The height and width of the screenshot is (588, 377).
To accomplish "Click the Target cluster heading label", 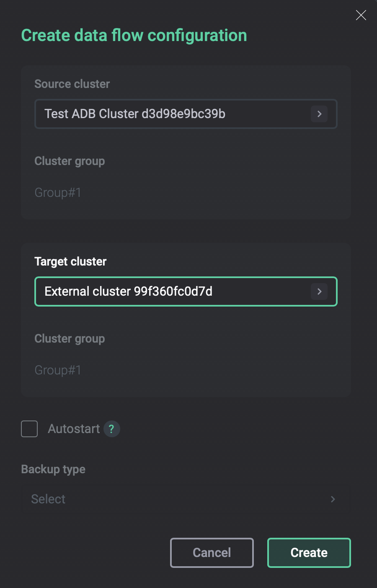I will 70,262.
